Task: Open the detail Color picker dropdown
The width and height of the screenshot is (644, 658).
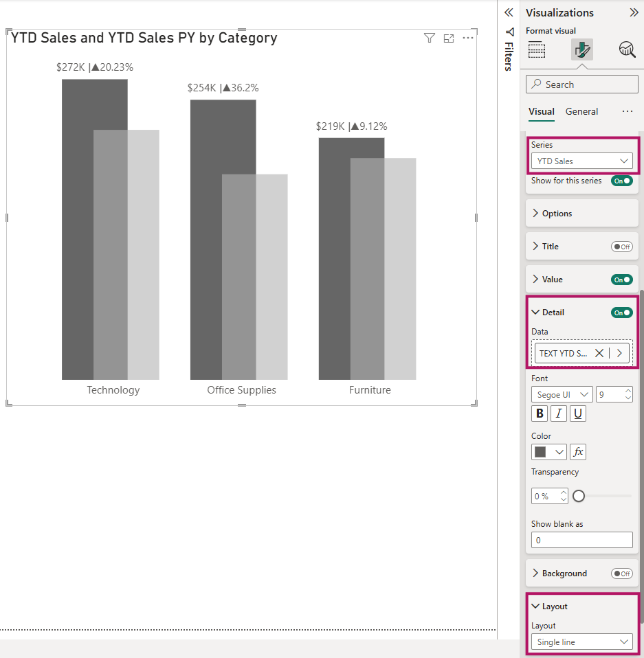Action: point(549,452)
